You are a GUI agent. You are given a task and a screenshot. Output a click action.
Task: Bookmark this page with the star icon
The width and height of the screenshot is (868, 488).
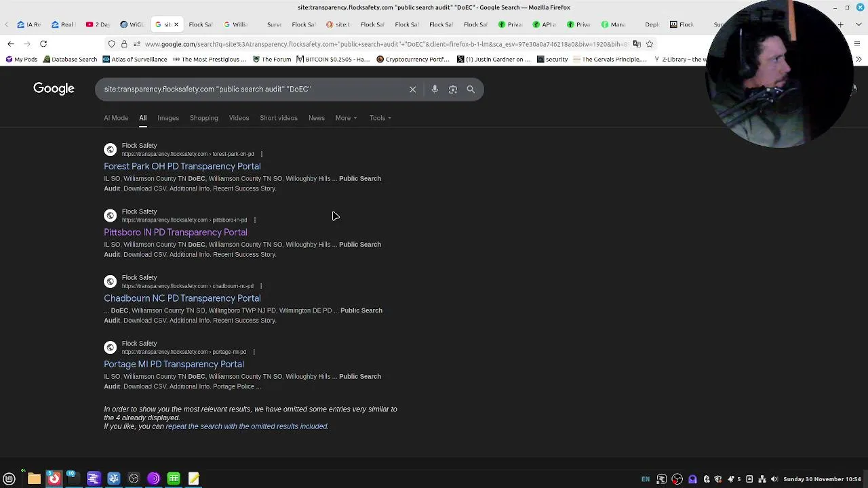click(x=650, y=44)
